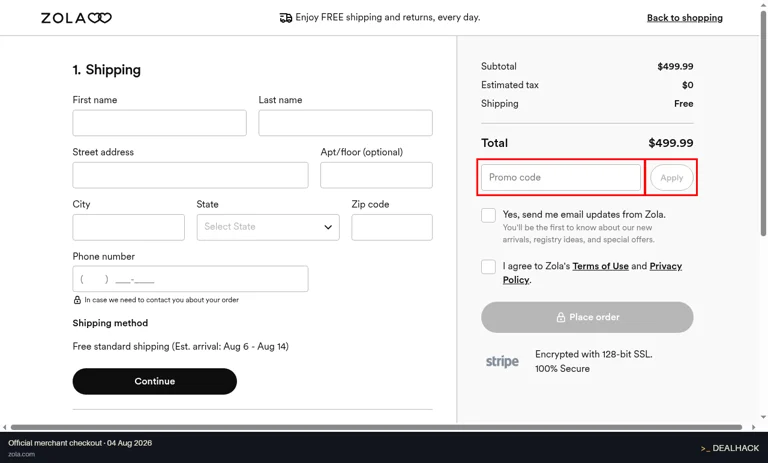Click the Promo code input

pos(561,177)
